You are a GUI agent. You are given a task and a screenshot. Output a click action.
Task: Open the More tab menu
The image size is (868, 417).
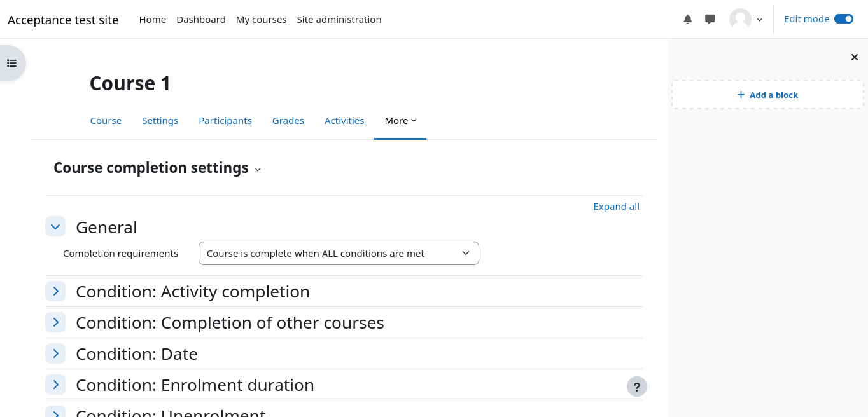point(400,121)
